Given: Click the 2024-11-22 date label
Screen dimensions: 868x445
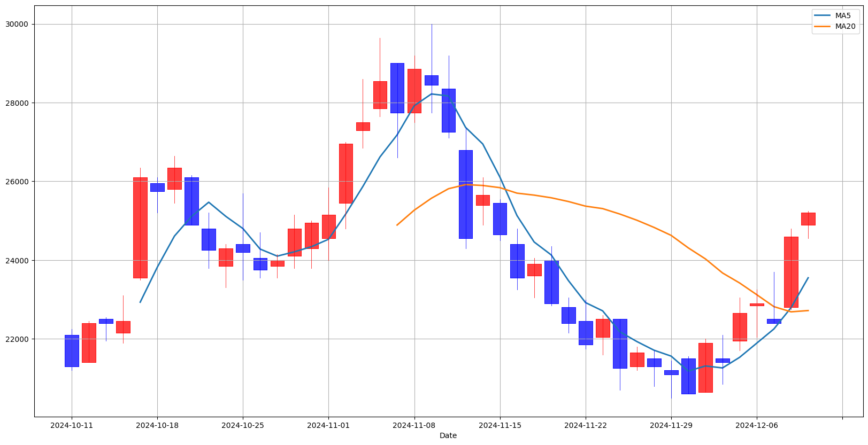Looking at the screenshot, I should [586, 425].
